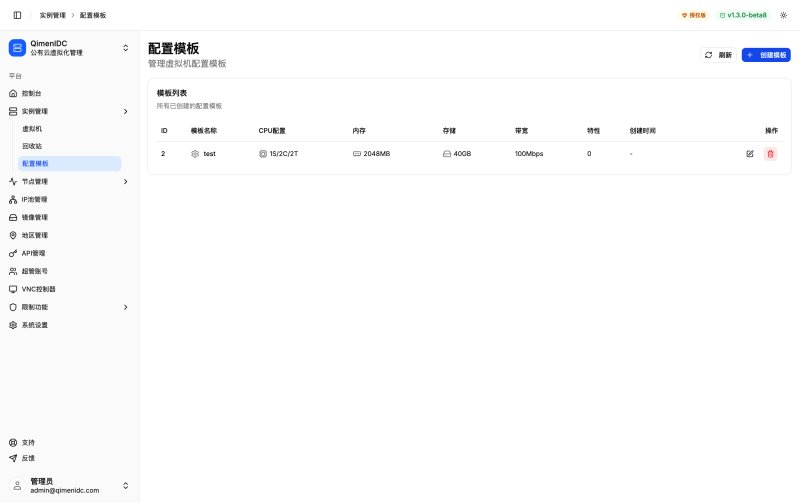
Task: Click the storage icon beside 40GB
Action: 447,154
